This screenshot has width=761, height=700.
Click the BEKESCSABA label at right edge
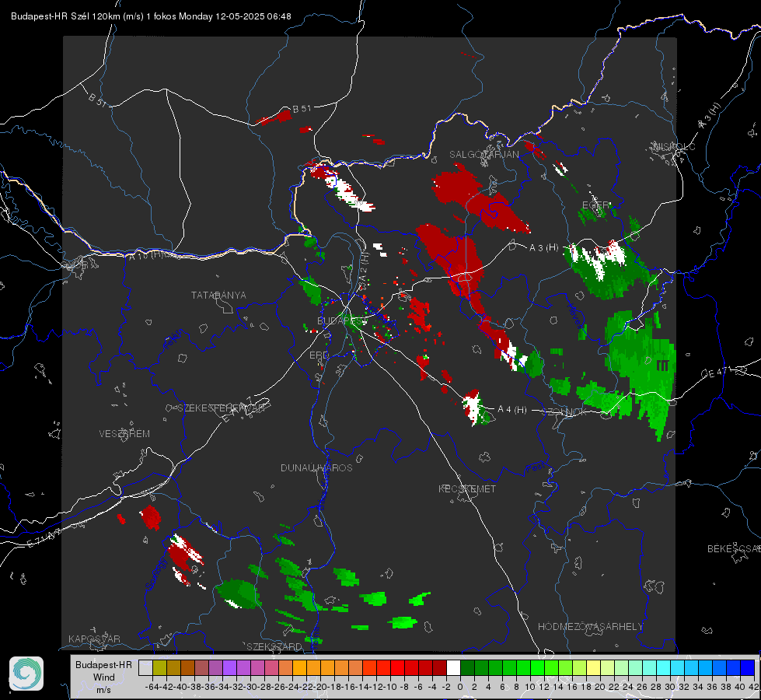pos(734,549)
